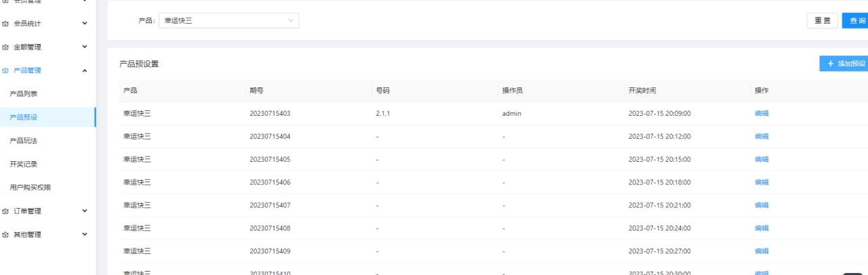The height and width of the screenshot is (275, 868).
Task: Go to 产品列表 in the sidebar
Action: 24,93
